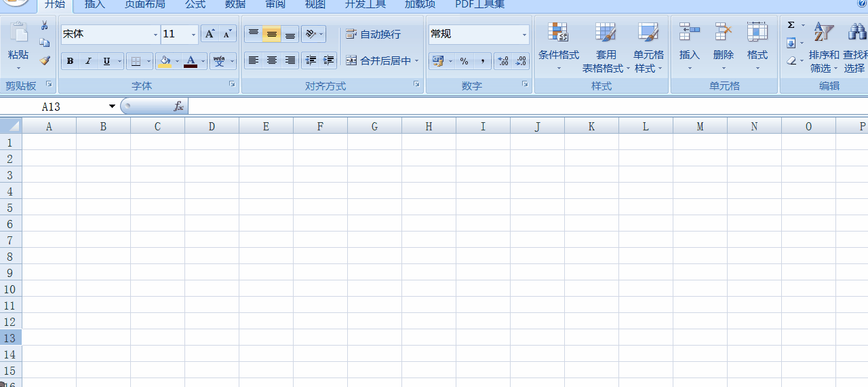Toggle Underline formatting

(x=106, y=61)
